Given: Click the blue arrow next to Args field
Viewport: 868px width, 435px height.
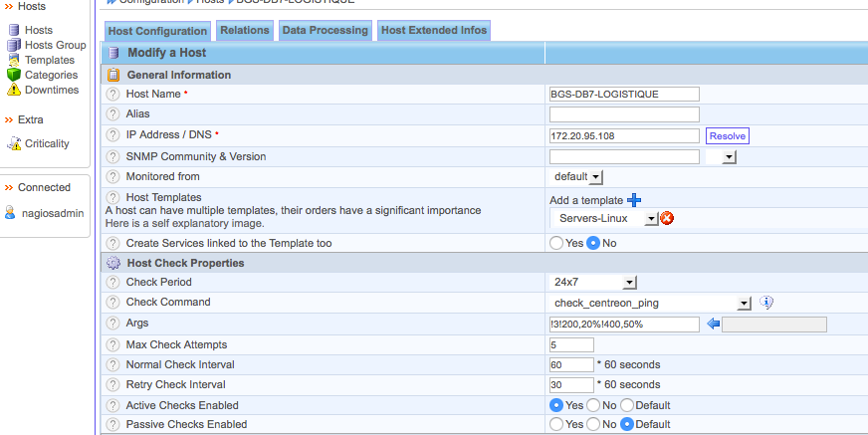Looking at the screenshot, I should (713, 324).
